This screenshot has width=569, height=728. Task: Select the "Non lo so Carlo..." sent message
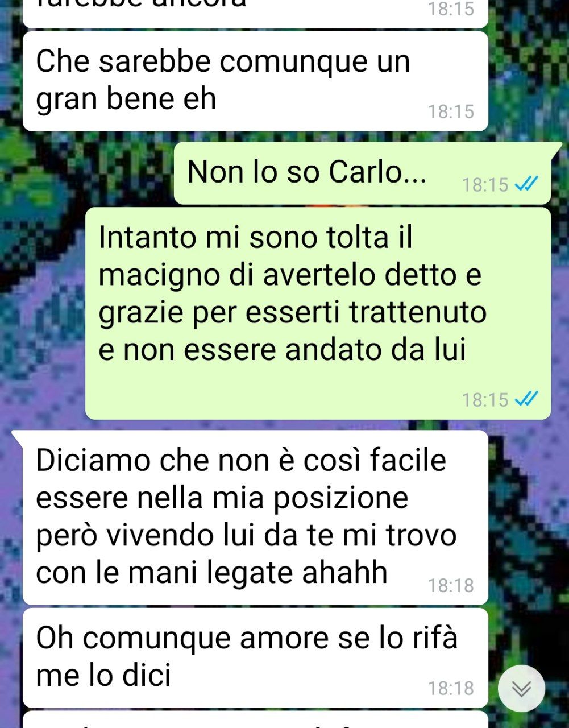[x=363, y=173]
